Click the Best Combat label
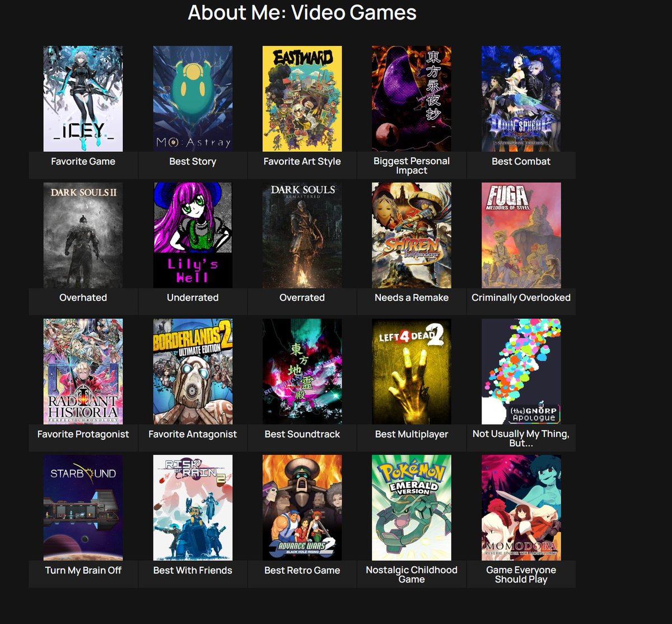 click(521, 161)
